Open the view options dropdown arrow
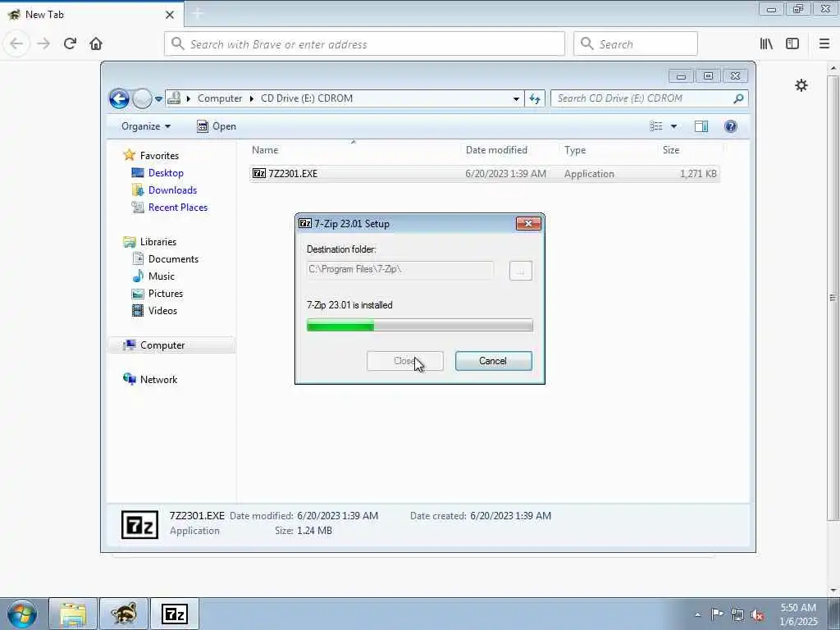 [674, 126]
